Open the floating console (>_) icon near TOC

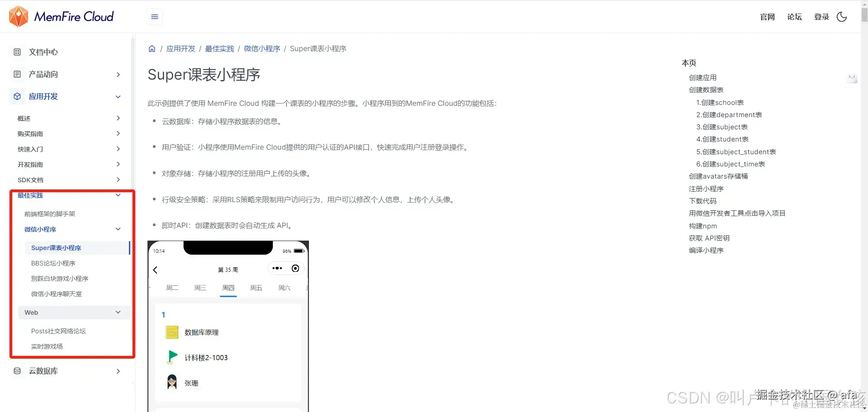click(852, 78)
